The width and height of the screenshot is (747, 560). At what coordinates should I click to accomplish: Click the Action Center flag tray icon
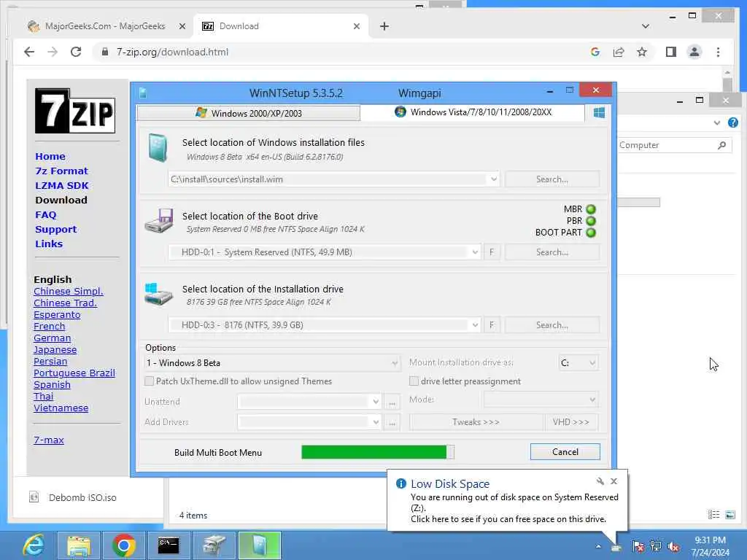coord(638,547)
